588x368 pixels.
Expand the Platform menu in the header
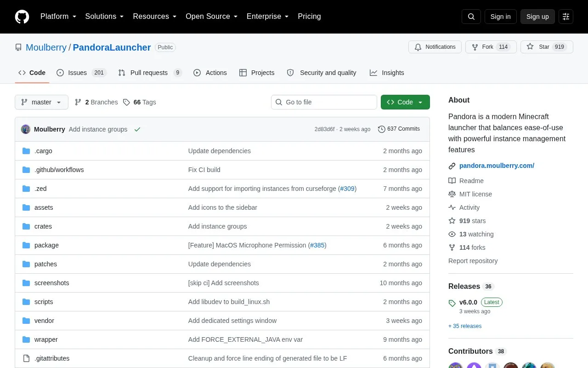pyautogui.click(x=58, y=17)
